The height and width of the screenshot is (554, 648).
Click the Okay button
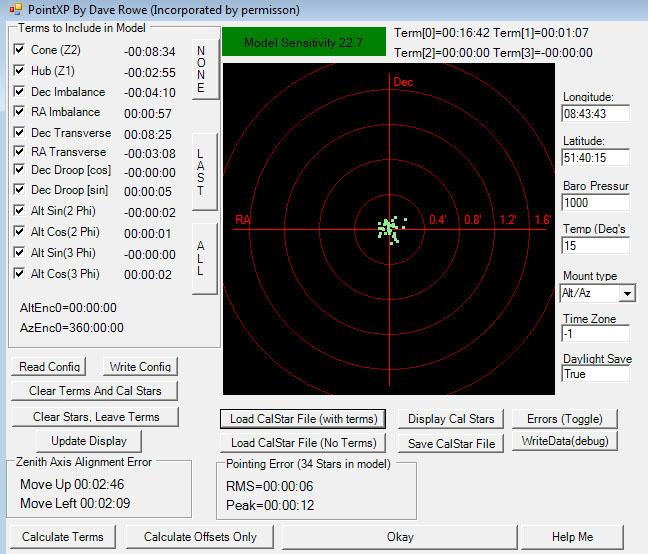click(400, 537)
